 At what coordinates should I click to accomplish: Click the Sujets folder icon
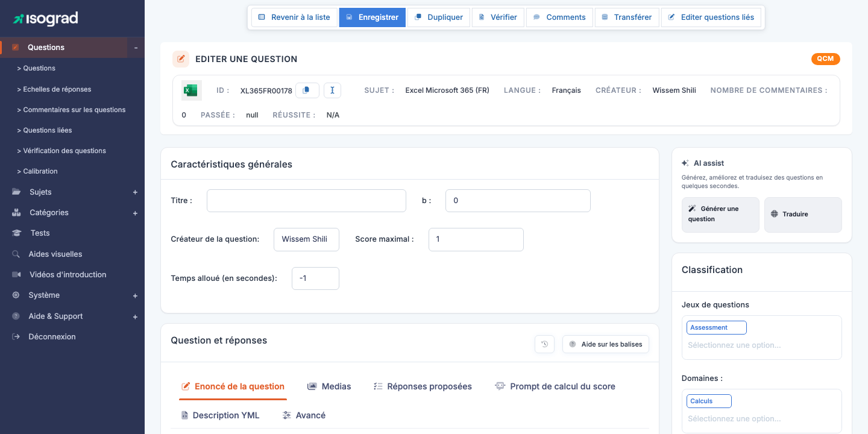coord(16,192)
